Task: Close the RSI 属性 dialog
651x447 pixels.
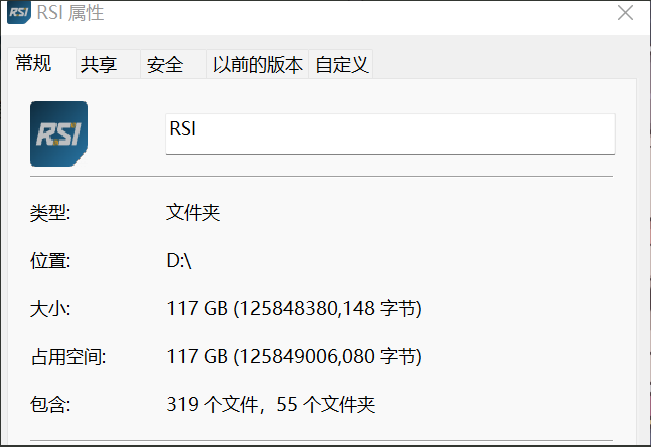Action: (625, 13)
